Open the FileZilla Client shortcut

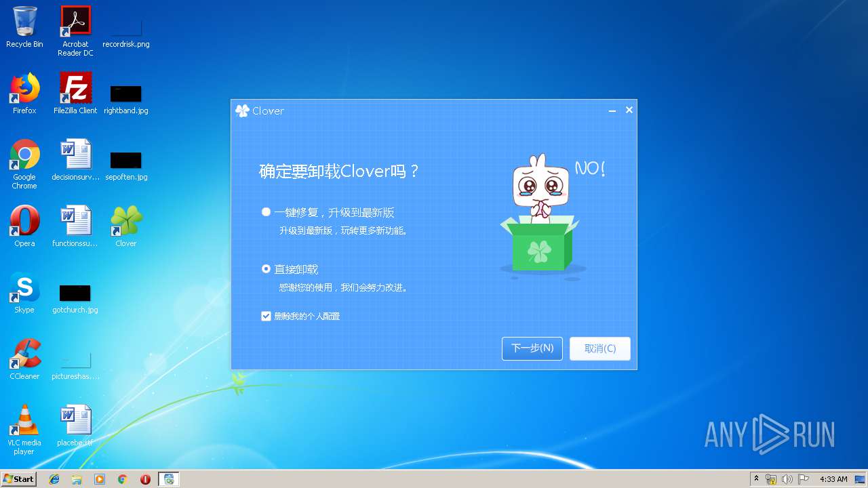click(75, 94)
